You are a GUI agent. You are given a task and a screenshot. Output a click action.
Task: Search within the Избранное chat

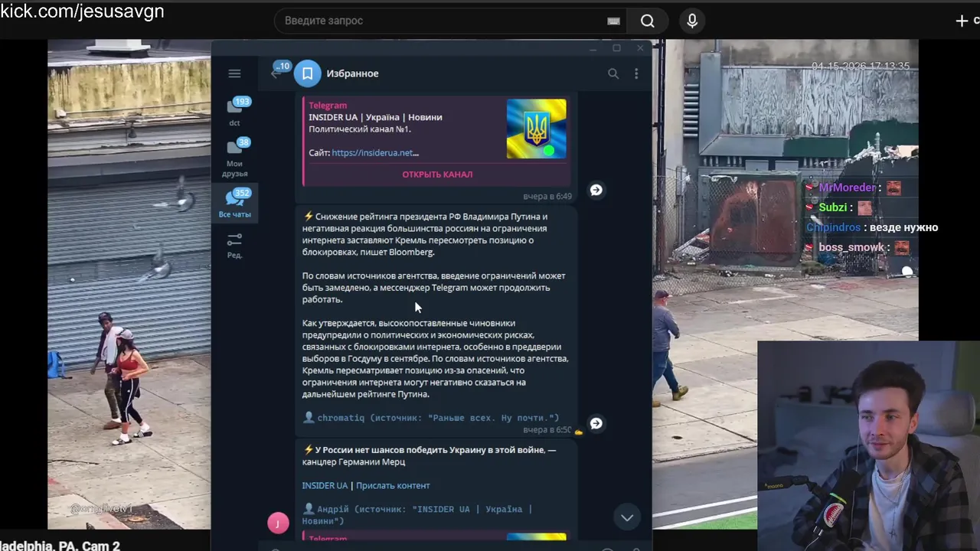point(612,73)
